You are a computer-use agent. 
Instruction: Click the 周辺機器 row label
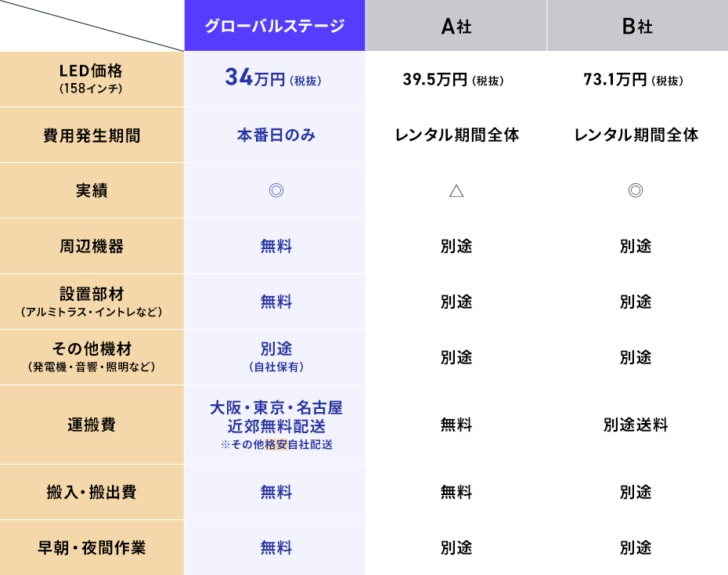(x=92, y=246)
